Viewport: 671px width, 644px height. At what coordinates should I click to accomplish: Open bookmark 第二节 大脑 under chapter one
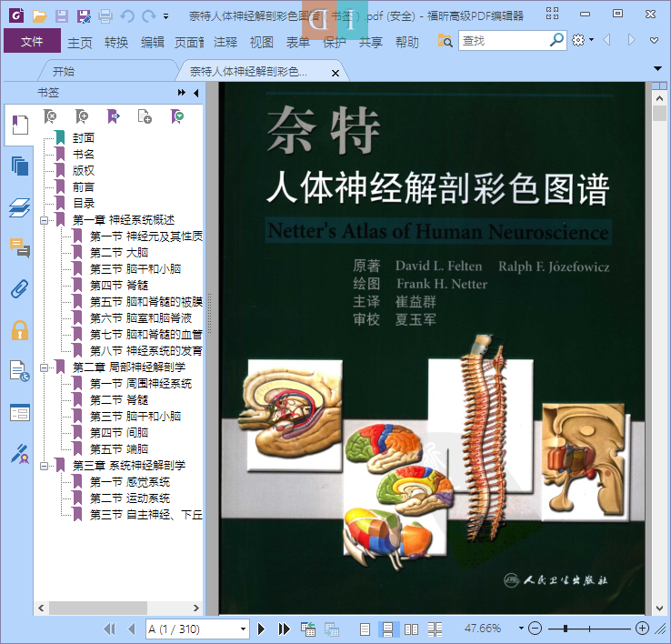[x=119, y=253]
